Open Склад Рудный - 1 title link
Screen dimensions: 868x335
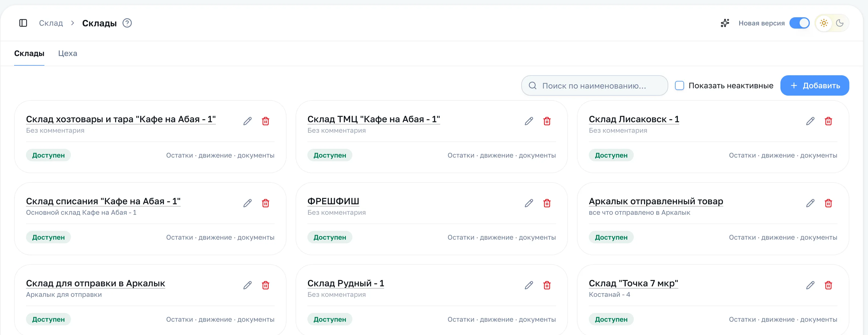pyautogui.click(x=346, y=284)
